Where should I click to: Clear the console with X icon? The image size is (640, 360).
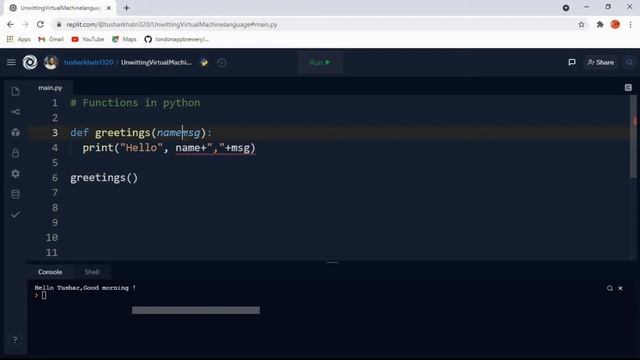(620, 288)
